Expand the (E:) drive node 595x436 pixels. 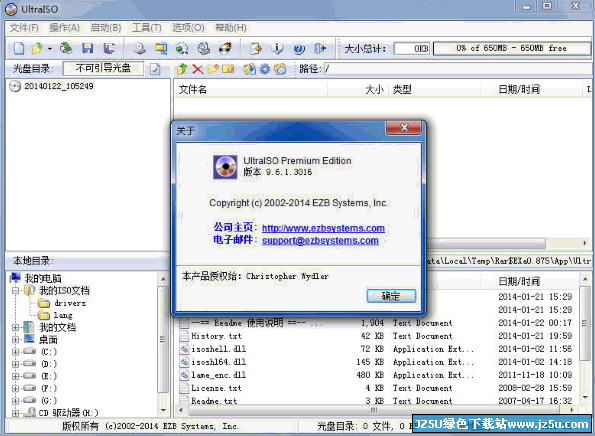coord(15,376)
